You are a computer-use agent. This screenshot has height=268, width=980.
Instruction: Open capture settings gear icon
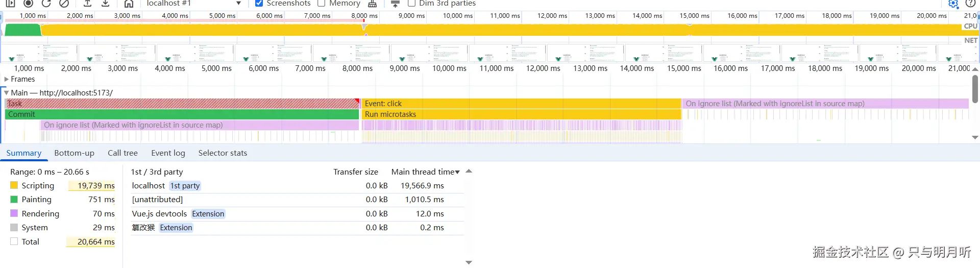[953, 4]
